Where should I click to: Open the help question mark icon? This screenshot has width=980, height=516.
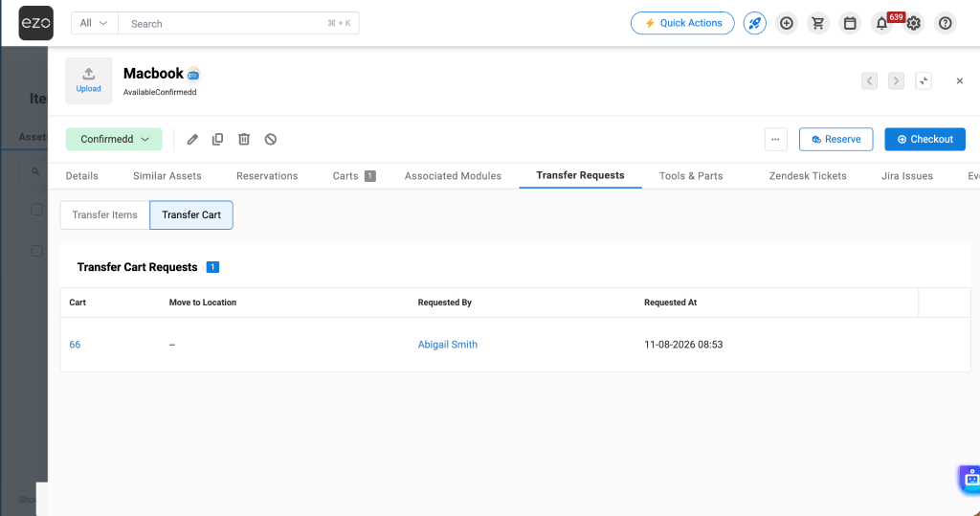pos(945,23)
